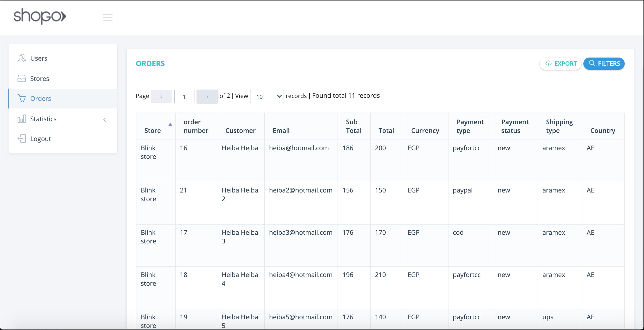Sort by the Email column header
This screenshot has width=644, height=330.
coord(301,126)
